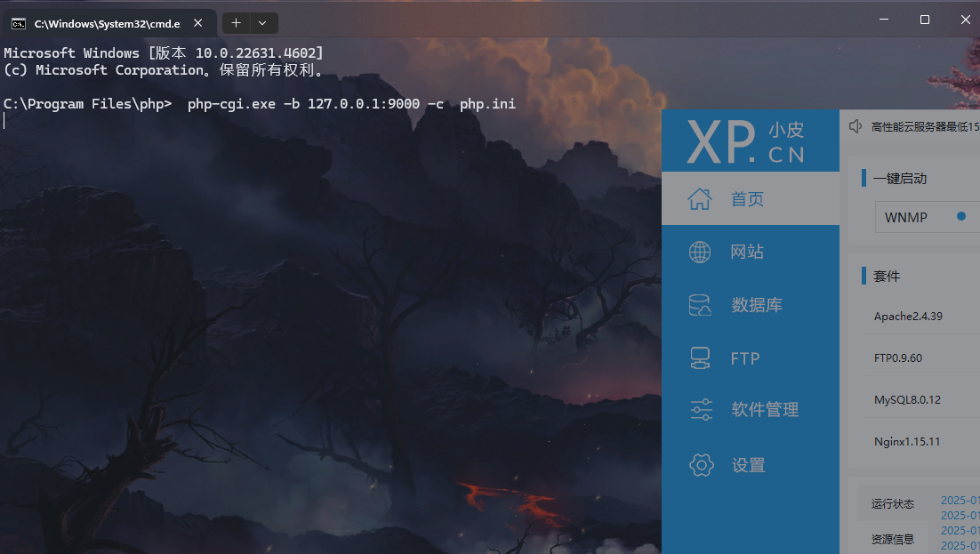Click the XP.CN 小皮 logo
This screenshot has width=980, height=554.
coord(747,141)
